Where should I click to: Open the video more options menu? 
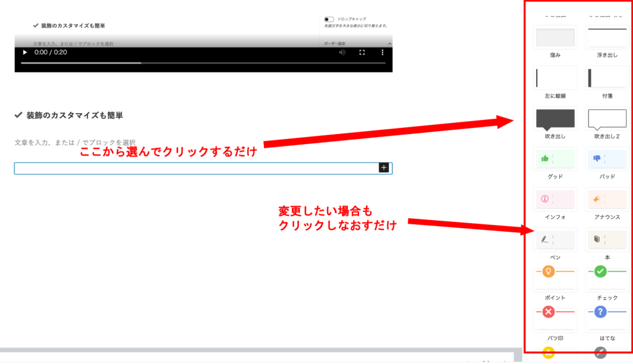[x=382, y=53]
